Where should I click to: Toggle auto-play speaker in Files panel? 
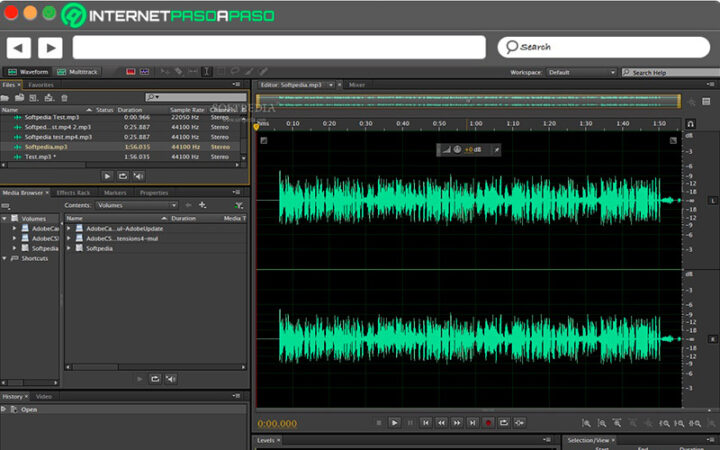[138, 176]
